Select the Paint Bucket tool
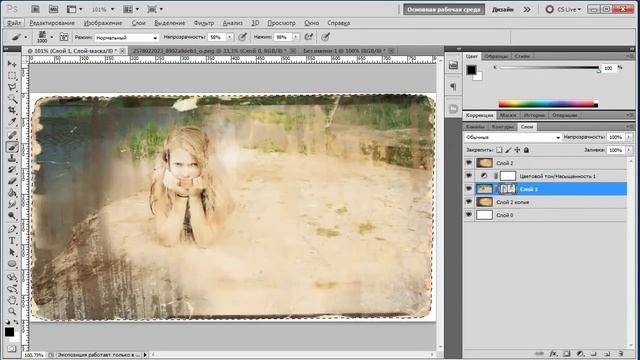The height and width of the screenshot is (360, 640). [12, 193]
